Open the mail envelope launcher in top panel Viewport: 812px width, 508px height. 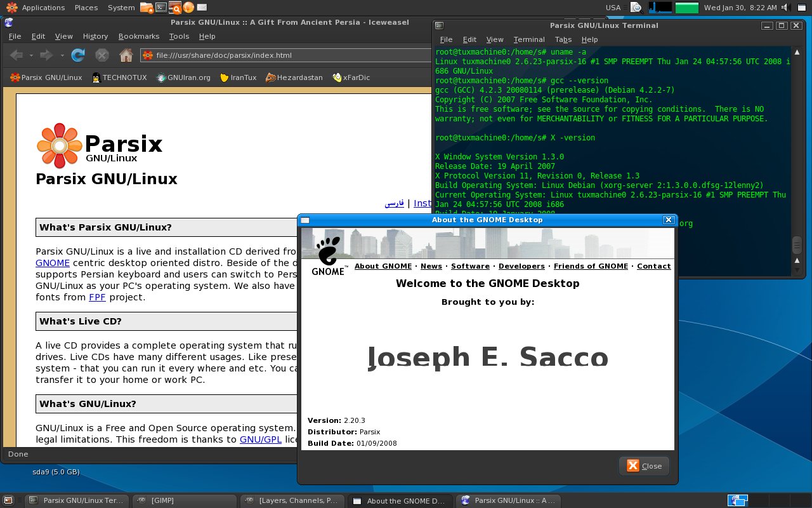click(x=202, y=8)
